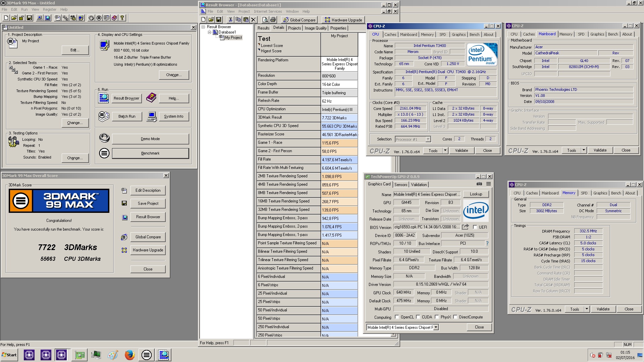The image size is (644, 362).
Task: Click Save disk icon in Result Browser toolbar
Action: click(219, 20)
